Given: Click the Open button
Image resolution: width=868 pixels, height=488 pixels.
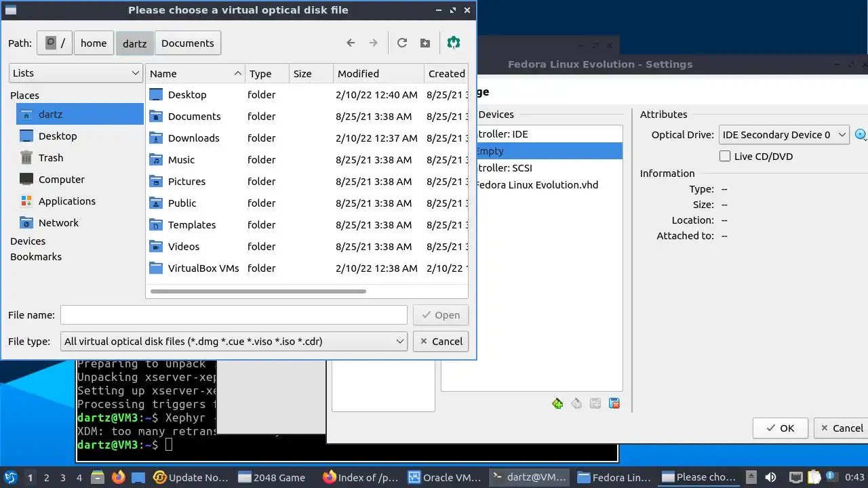Looking at the screenshot, I should [441, 314].
